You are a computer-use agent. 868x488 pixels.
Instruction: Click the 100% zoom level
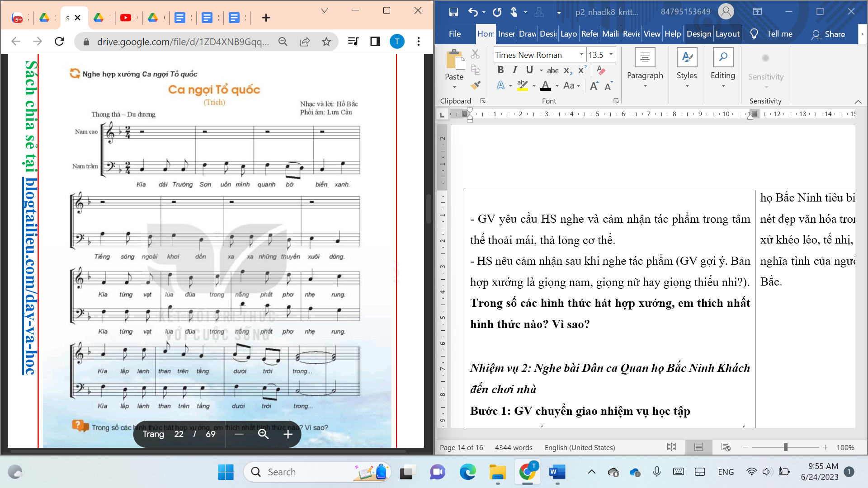(x=845, y=447)
